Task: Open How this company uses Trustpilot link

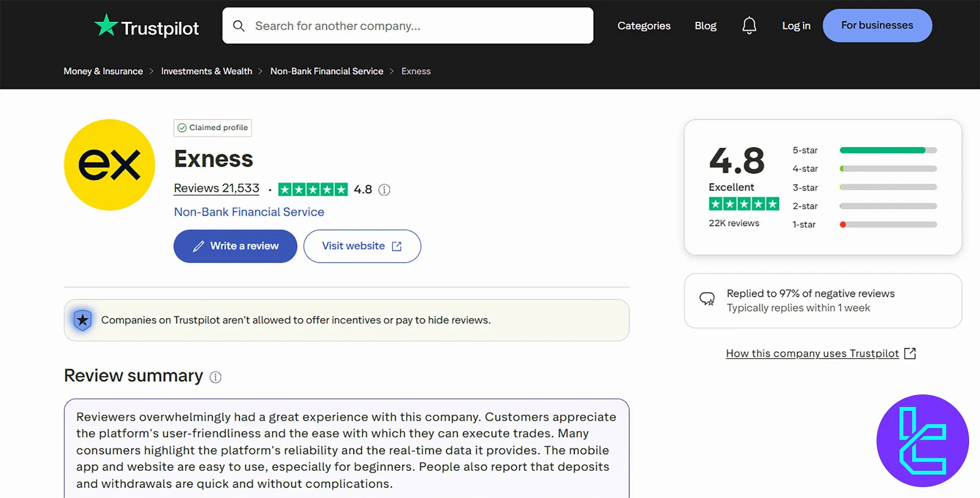Action: pos(812,354)
